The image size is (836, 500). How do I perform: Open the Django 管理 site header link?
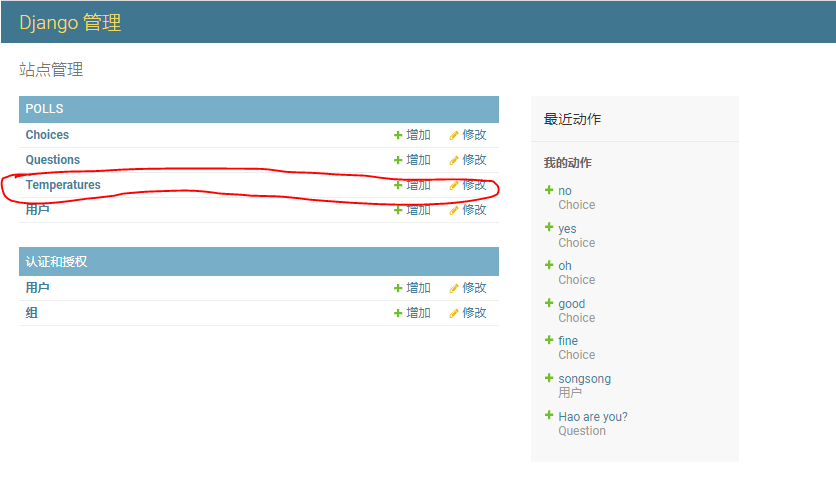point(70,23)
